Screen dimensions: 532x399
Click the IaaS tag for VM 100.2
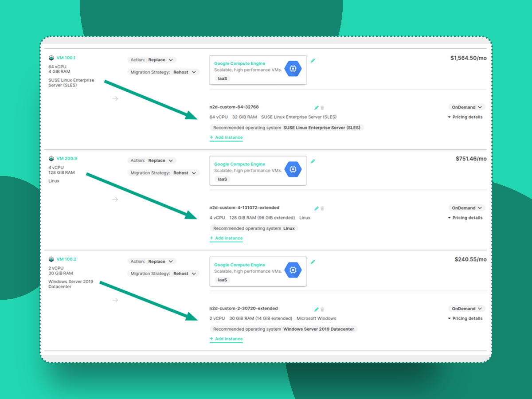point(222,280)
